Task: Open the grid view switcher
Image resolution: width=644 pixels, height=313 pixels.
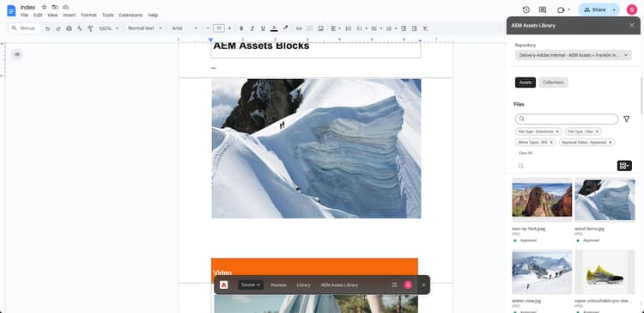Action: pyautogui.click(x=624, y=166)
